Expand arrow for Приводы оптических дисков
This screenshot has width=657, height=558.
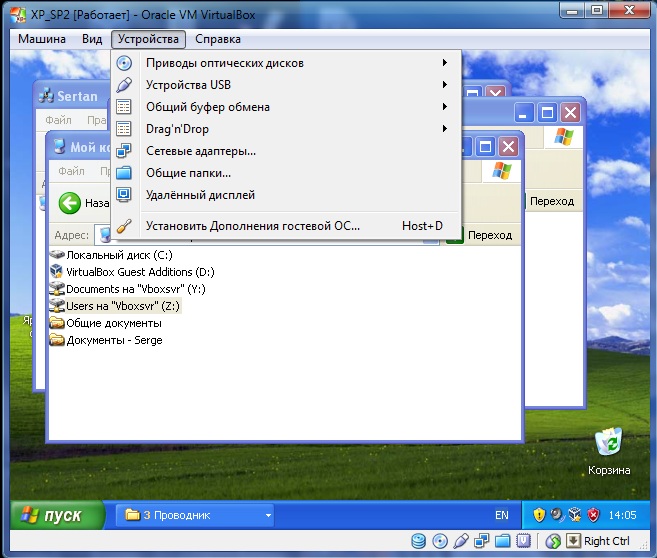(x=445, y=63)
